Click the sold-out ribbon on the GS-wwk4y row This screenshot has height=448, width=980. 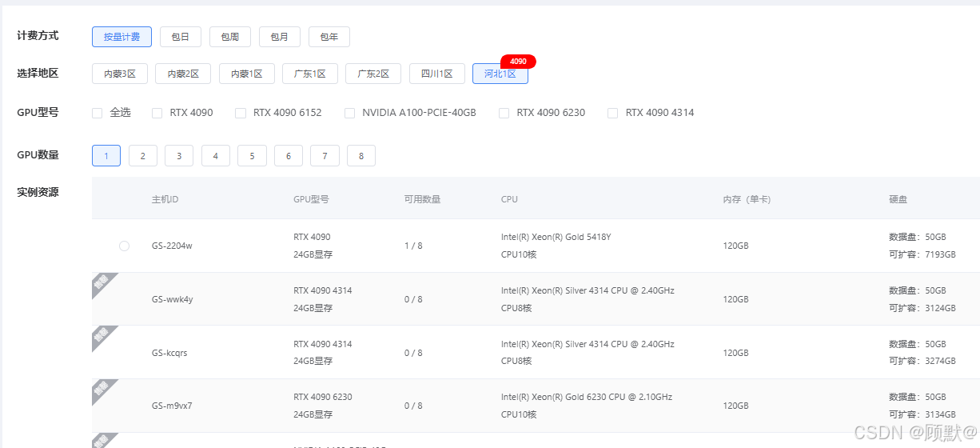pyautogui.click(x=102, y=283)
